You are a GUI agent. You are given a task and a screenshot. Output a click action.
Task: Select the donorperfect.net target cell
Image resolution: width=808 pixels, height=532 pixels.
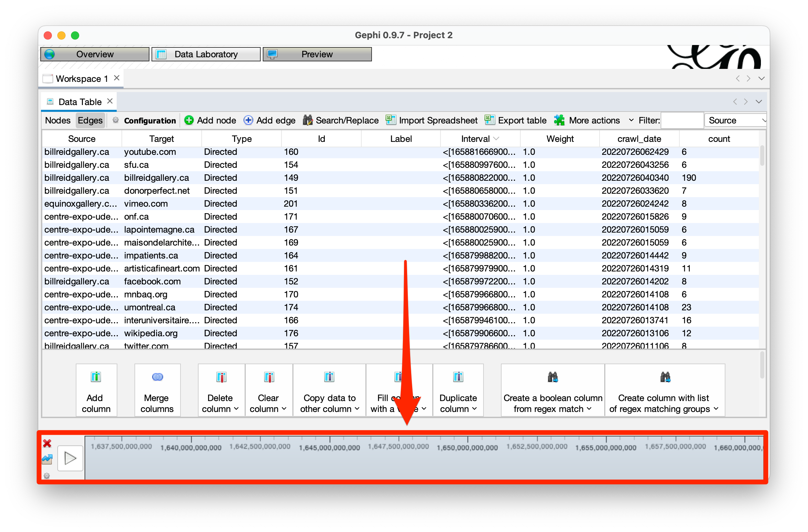(161, 191)
